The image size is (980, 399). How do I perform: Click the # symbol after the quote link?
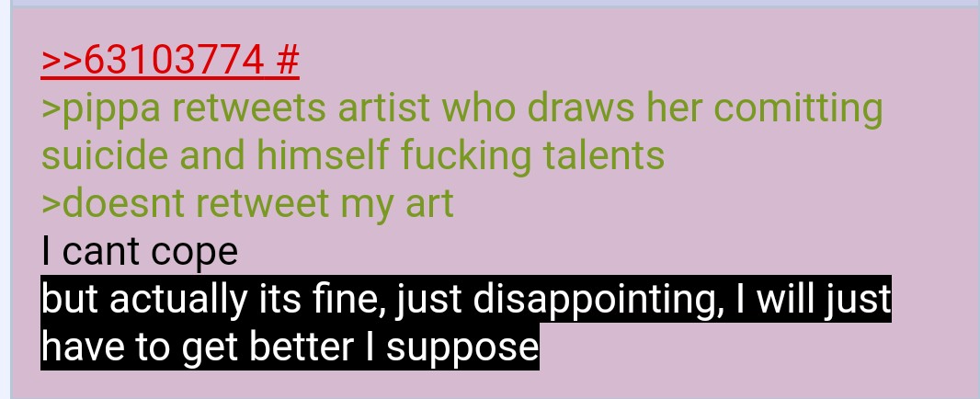click(x=287, y=61)
